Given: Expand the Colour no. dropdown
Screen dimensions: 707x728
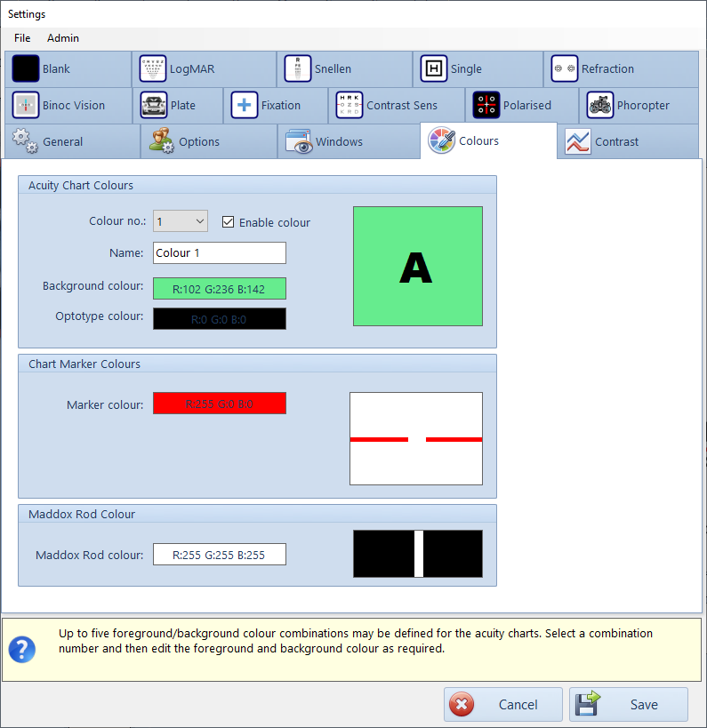Looking at the screenshot, I should tap(181, 221).
